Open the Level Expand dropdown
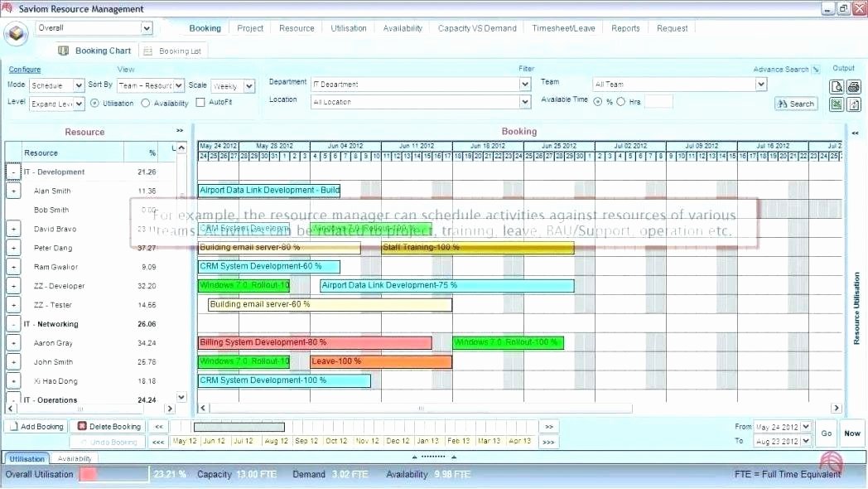Image resolution: width=868 pixels, height=489 pixels. click(x=79, y=104)
